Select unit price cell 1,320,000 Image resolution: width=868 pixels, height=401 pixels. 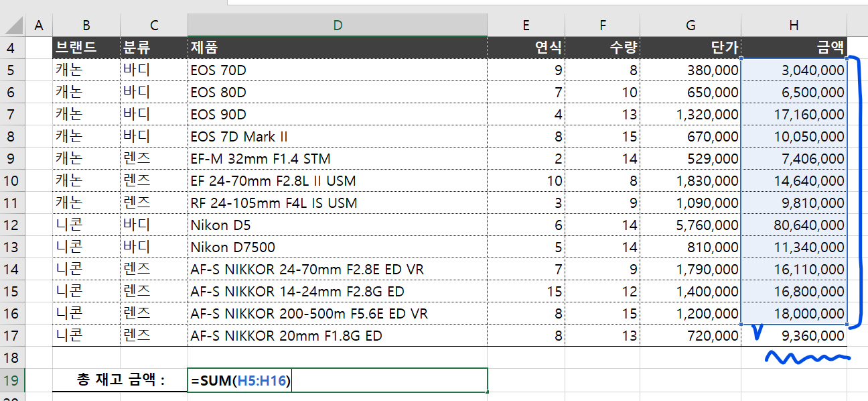[x=691, y=114]
